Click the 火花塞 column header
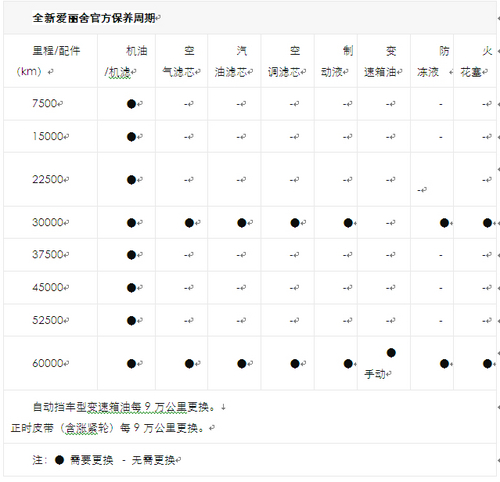Screen dimensions: 500x482 pos(475,61)
